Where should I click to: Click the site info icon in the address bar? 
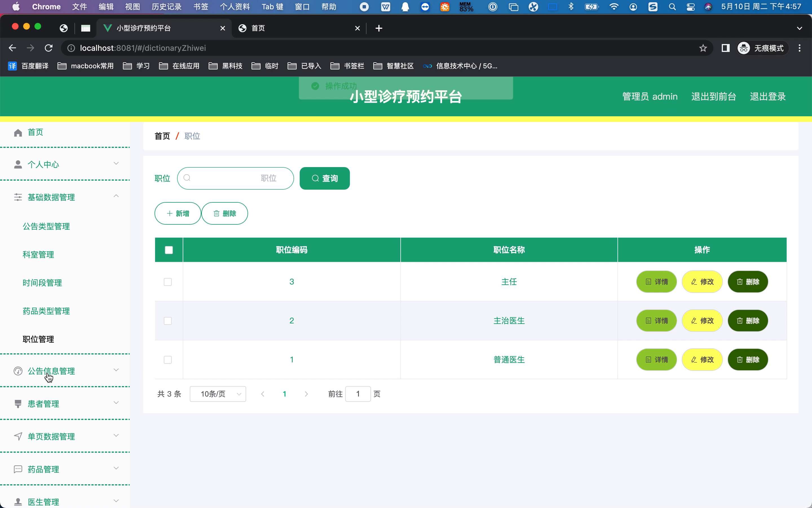coord(71,48)
